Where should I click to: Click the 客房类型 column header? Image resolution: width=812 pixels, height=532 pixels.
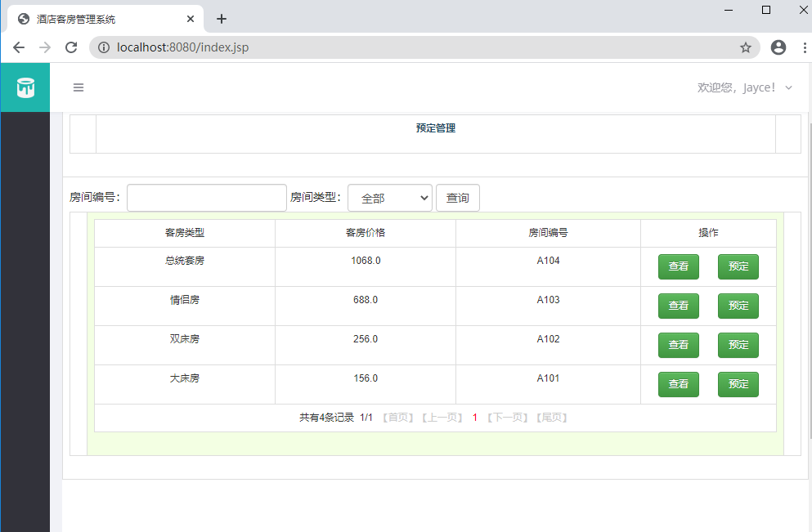point(185,233)
